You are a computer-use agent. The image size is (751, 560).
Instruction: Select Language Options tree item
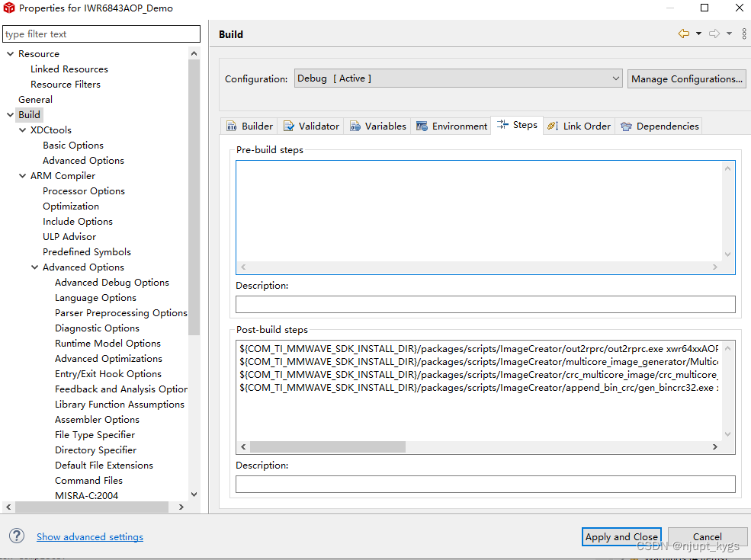(x=96, y=298)
